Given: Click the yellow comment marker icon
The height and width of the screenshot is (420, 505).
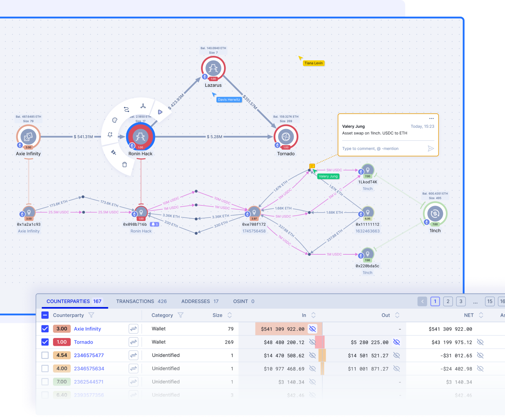Looking at the screenshot, I should tap(312, 166).
